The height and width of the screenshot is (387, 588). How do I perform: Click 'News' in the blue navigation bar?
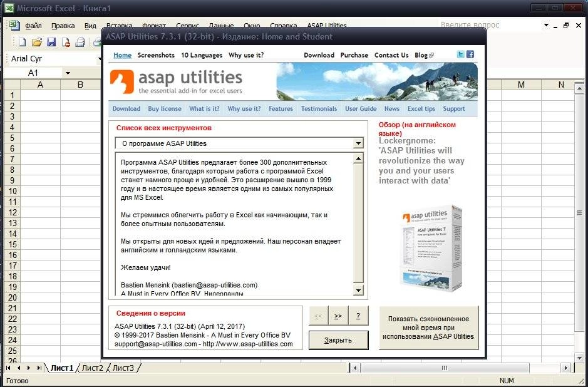click(x=391, y=109)
